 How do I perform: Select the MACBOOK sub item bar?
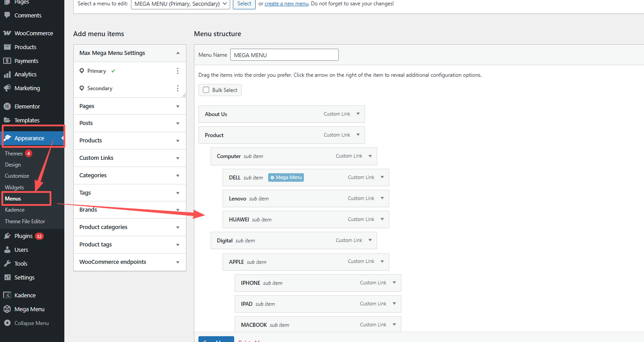(x=318, y=324)
